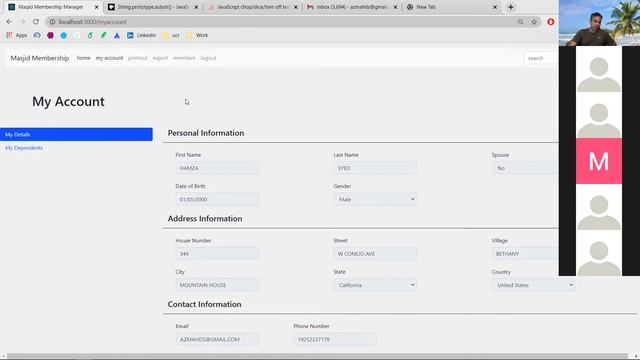Click the My Account page heading
The image size is (640, 360).
pyautogui.click(x=68, y=101)
